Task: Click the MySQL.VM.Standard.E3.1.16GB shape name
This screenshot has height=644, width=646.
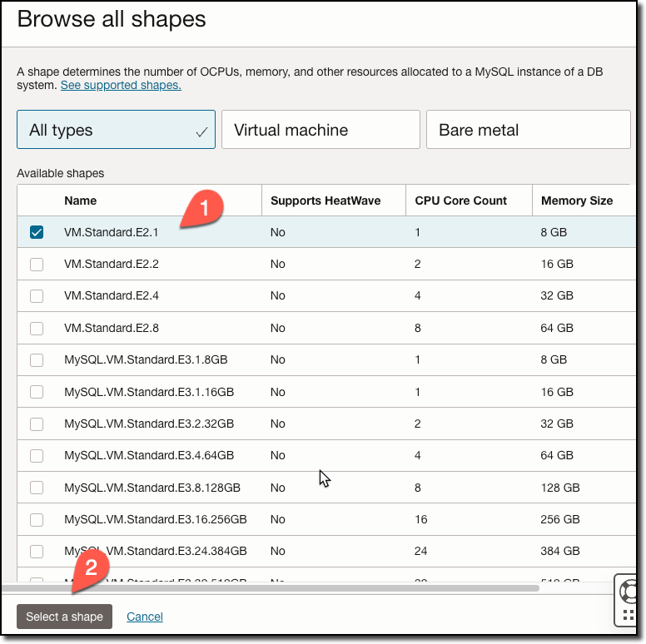Action: point(149,392)
